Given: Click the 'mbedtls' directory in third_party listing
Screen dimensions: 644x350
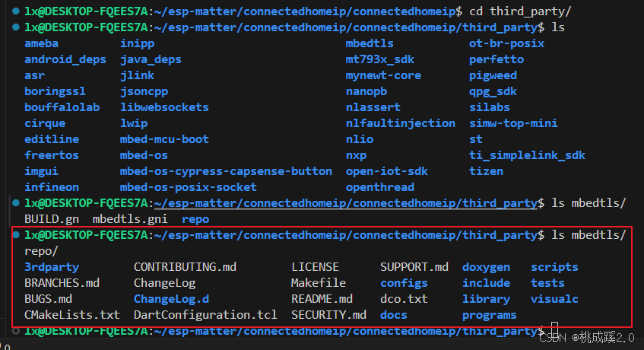Looking at the screenshot, I should [370, 43].
